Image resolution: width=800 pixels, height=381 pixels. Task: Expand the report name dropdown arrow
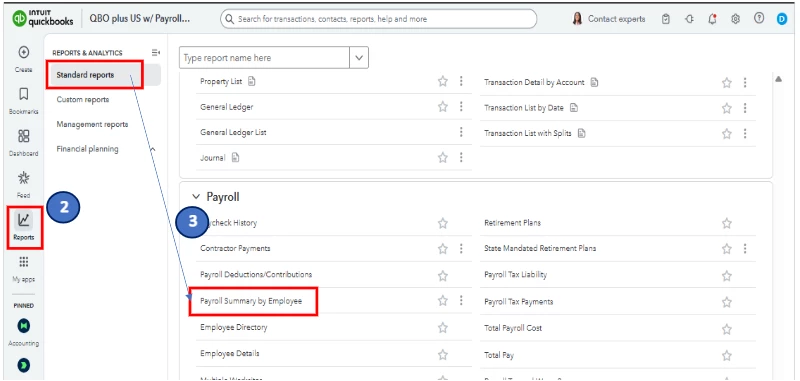pos(359,58)
